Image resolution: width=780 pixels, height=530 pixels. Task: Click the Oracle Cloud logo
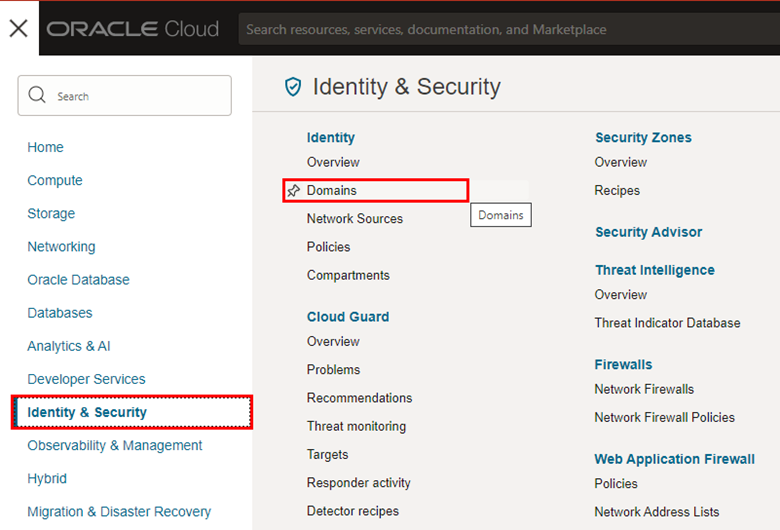pyautogui.click(x=133, y=29)
